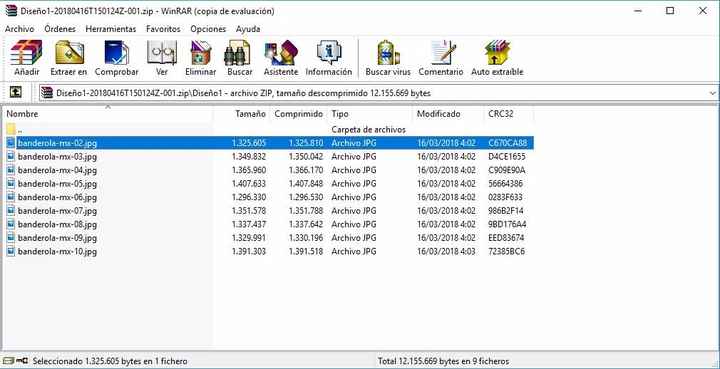Click the Eliminar toolbar icon
The width and height of the screenshot is (720, 369).
point(201,58)
